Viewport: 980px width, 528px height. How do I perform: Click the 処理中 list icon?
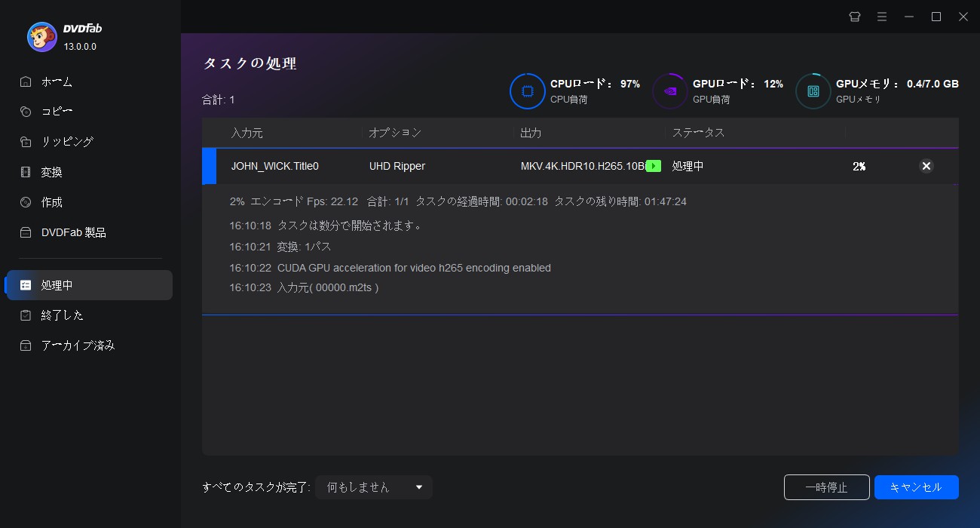pos(26,285)
